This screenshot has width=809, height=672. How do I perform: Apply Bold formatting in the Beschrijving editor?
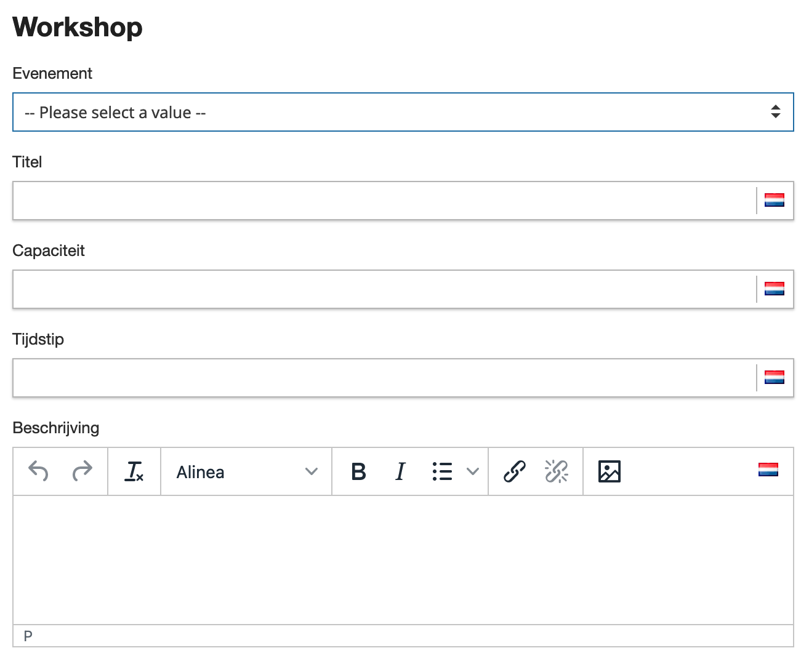(359, 471)
